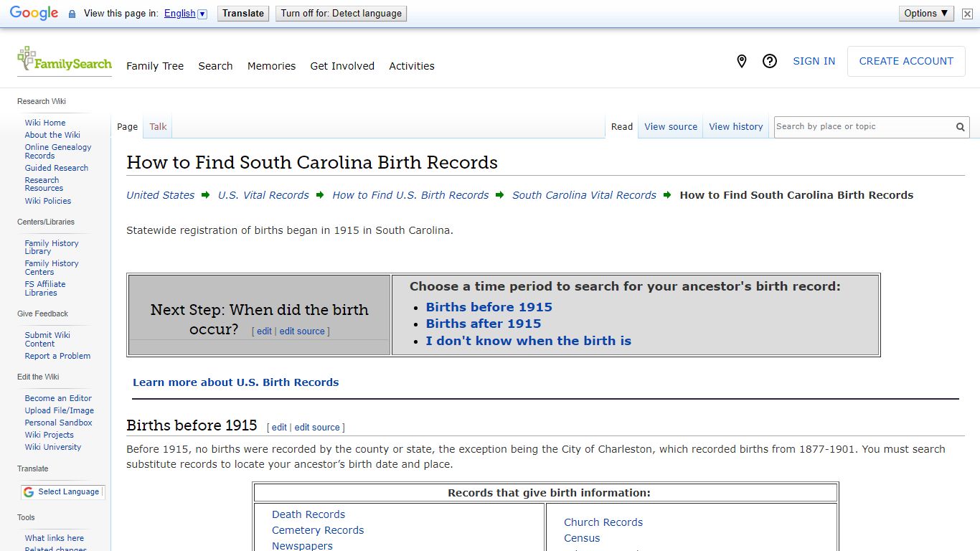Click SIGN IN
This screenshot has width=980, height=551.
pos(814,61)
